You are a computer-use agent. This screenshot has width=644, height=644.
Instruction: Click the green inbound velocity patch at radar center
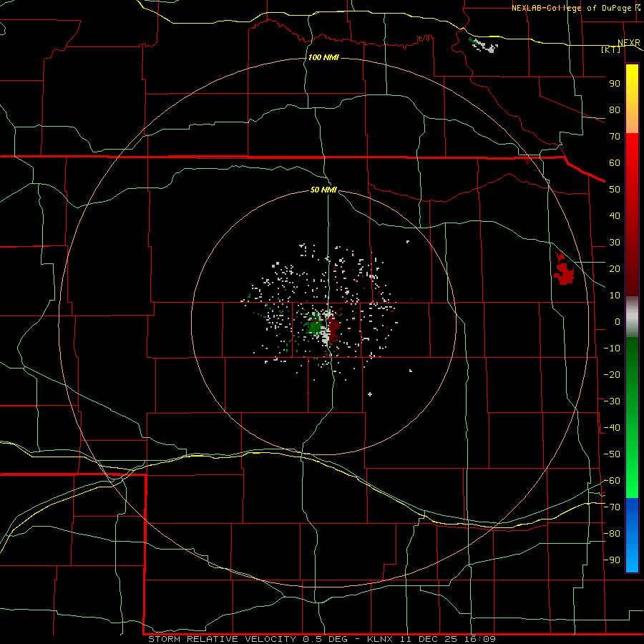315,327
